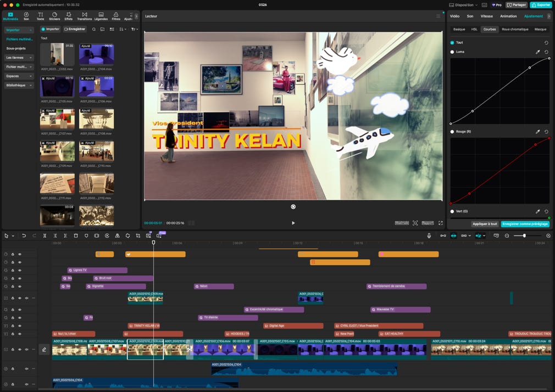Image resolution: width=555 pixels, height=392 pixels.
Task: Open the Stickers panel
Action: [54, 16]
